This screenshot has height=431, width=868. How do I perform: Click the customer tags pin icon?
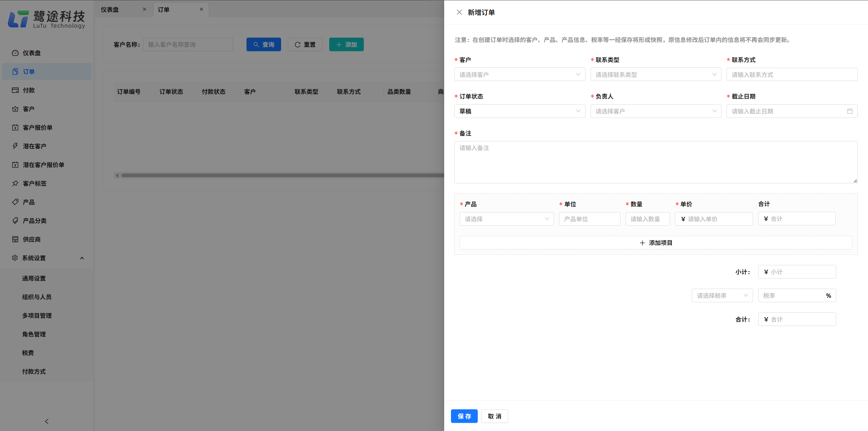click(x=15, y=183)
